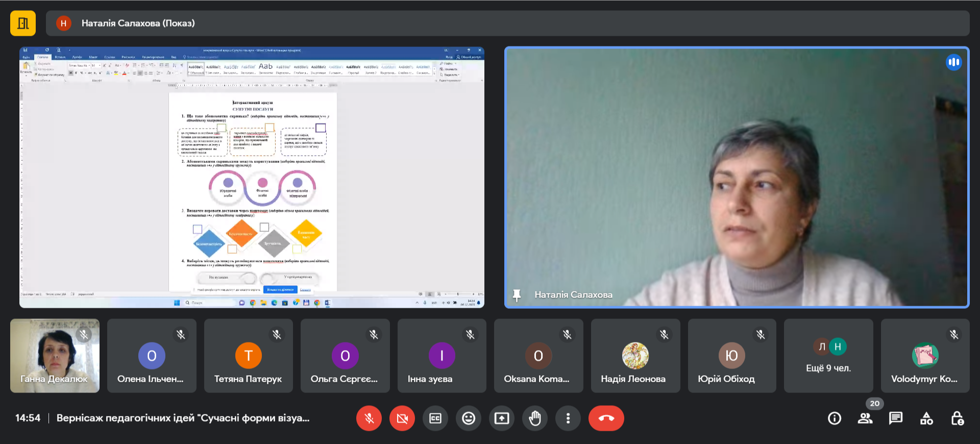
Task: Expand the 'Ещё 9 чел.' participants tile
Action: click(828, 356)
